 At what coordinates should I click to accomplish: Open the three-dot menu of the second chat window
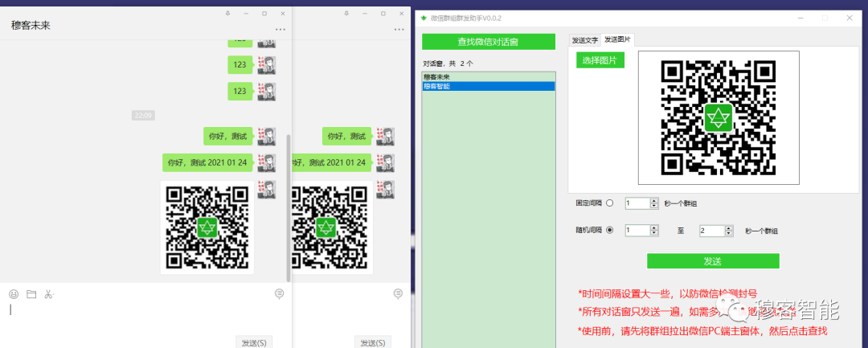tap(399, 29)
